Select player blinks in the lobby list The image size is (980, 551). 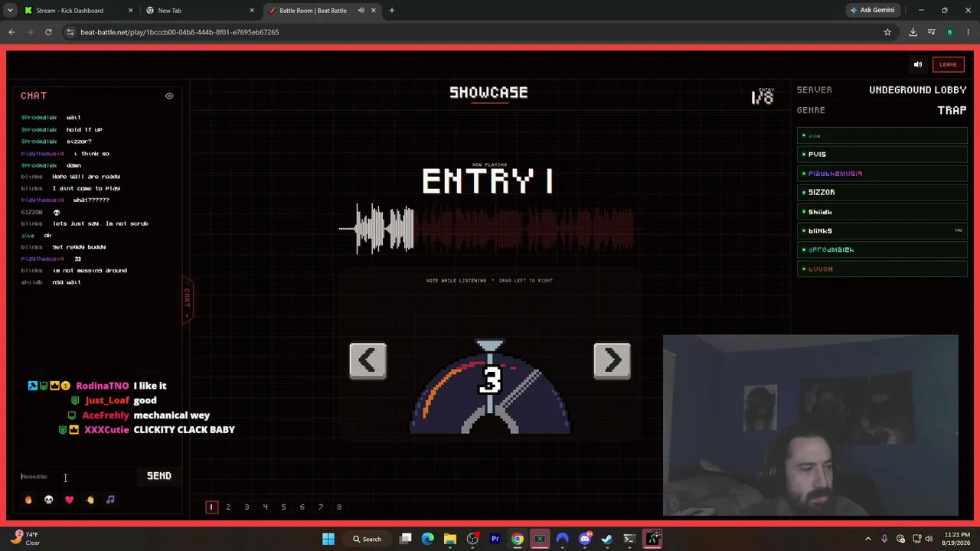tap(882, 230)
